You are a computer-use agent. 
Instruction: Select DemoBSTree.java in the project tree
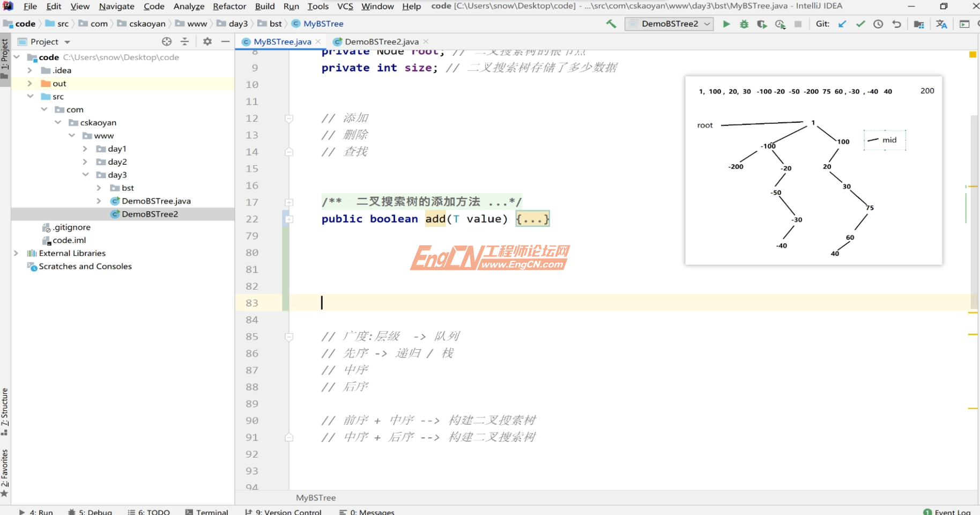pos(155,201)
